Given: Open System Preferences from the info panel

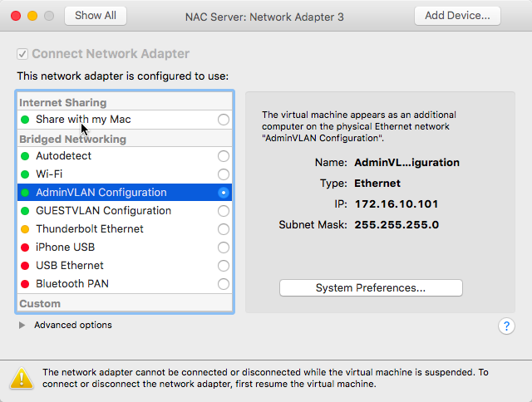Looking at the screenshot, I should point(371,287).
